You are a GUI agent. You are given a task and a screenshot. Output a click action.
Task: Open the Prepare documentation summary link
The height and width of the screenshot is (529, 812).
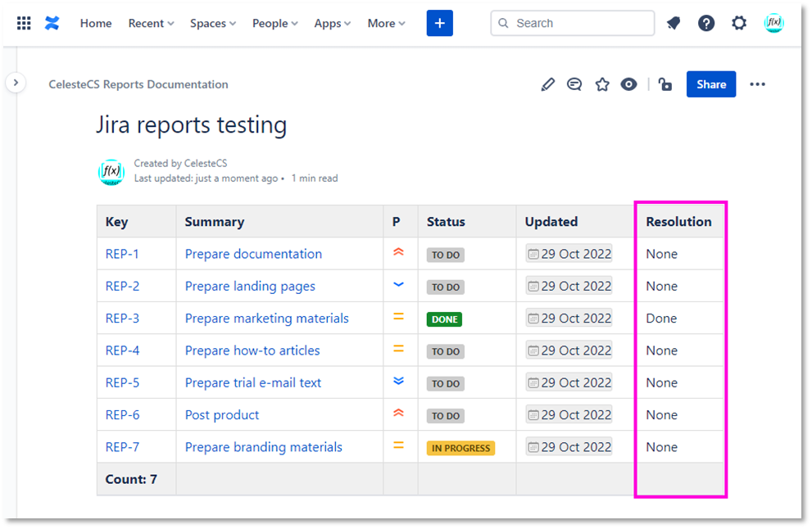tap(253, 254)
